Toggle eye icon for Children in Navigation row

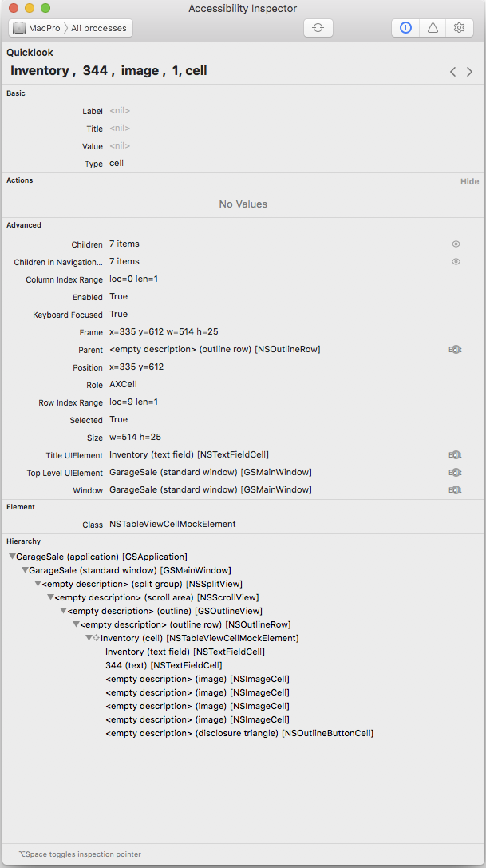pyautogui.click(x=456, y=262)
